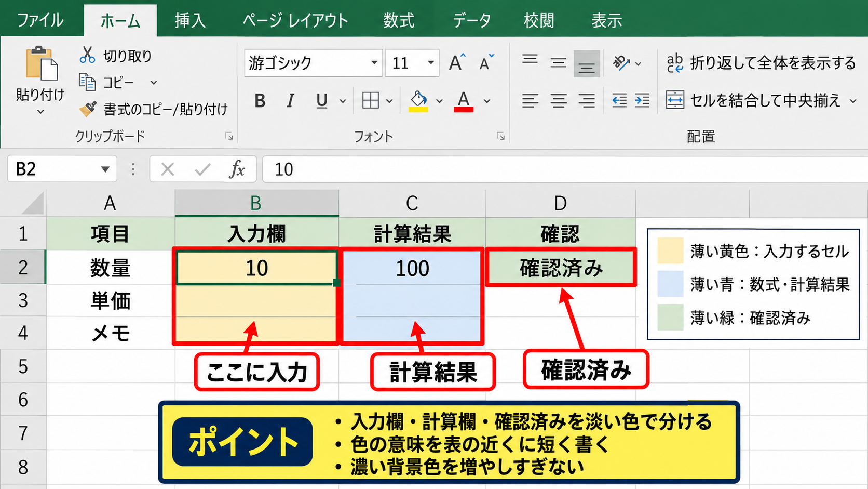Switch to the 挿入 ribbon tab
868x489 pixels.
tap(190, 20)
